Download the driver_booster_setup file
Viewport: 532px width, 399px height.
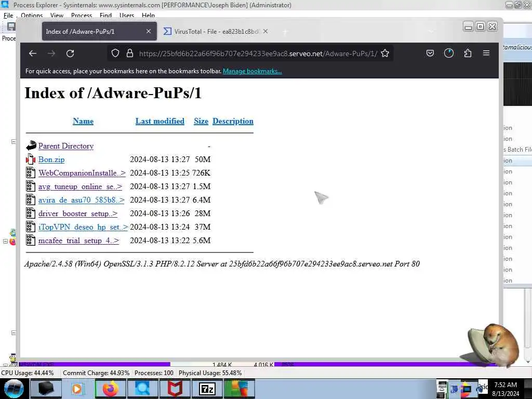coord(78,214)
